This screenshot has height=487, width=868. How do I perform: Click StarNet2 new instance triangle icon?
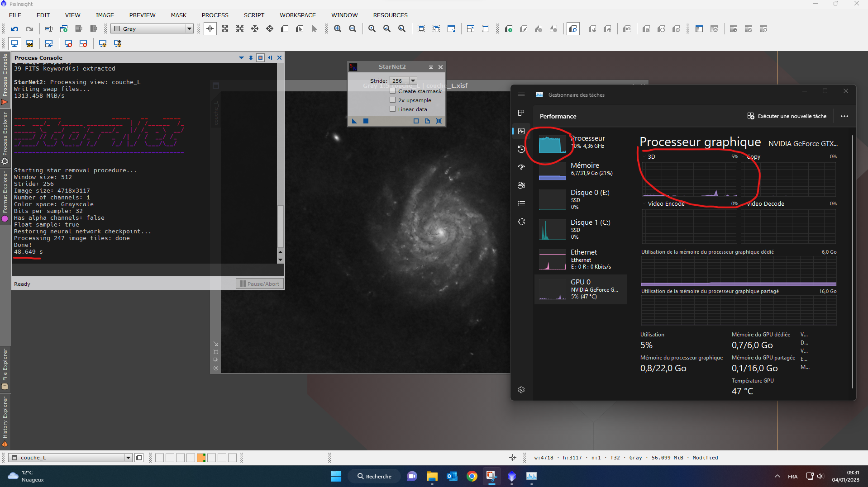click(x=354, y=121)
